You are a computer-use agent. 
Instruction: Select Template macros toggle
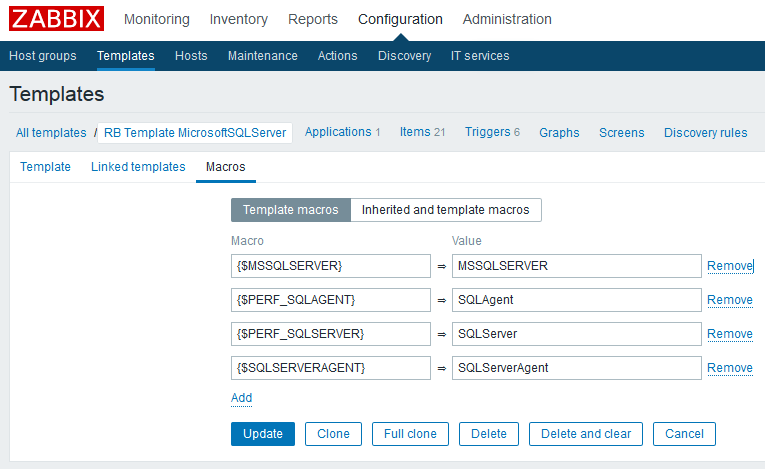point(291,209)
